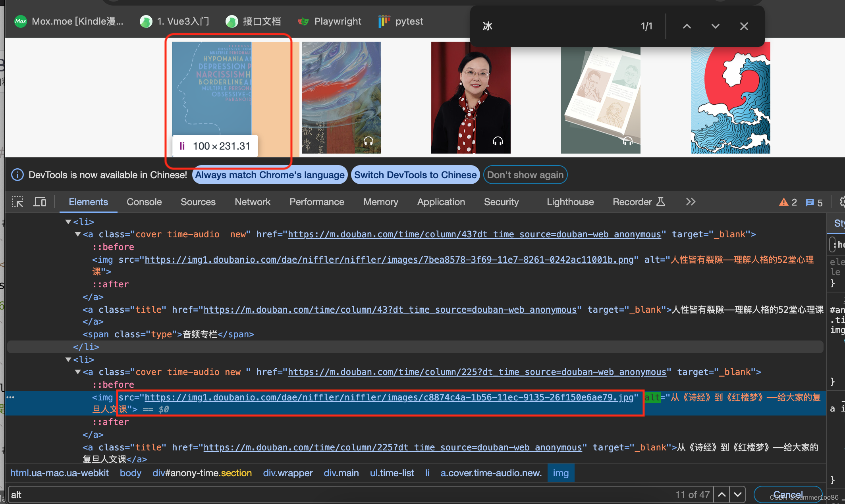Activate the element inspector picker icon
This screenshot has width=845, height=504.
point(17,202)
